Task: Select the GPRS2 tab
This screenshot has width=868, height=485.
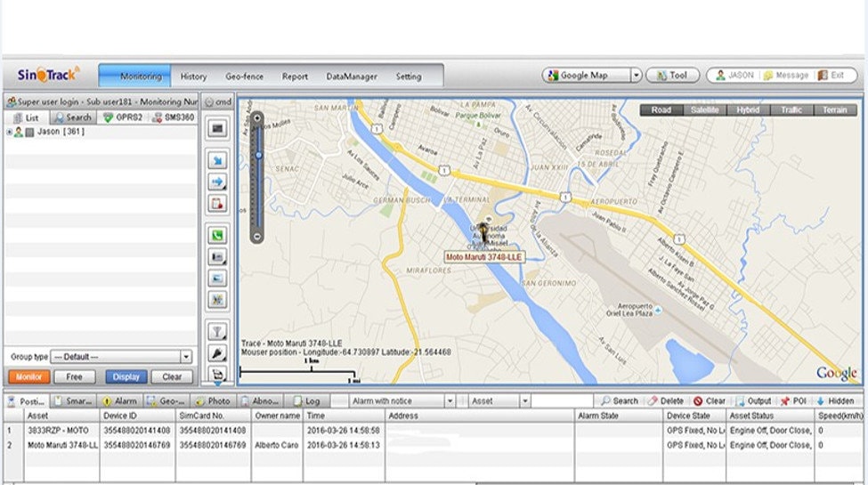Action: [123, 117]
